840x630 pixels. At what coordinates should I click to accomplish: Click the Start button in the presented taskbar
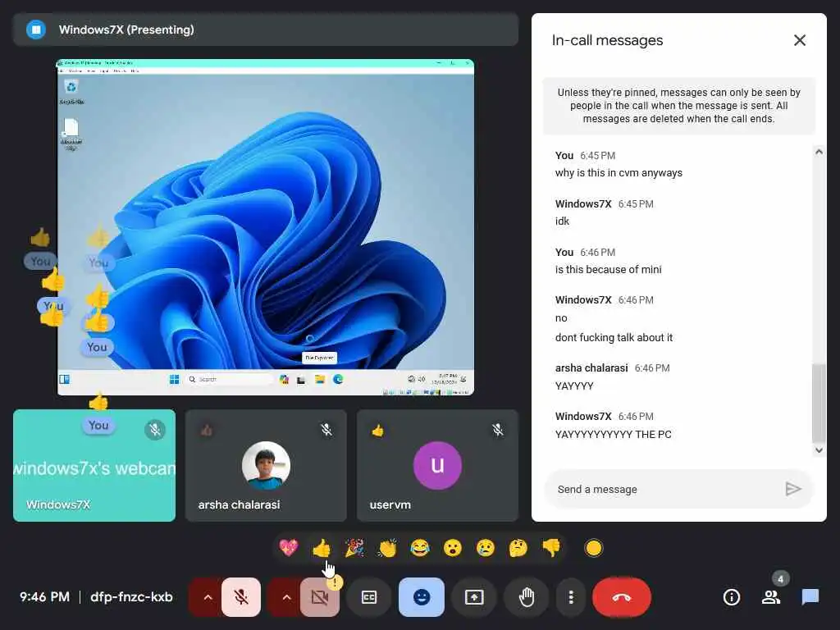[174, 379]
